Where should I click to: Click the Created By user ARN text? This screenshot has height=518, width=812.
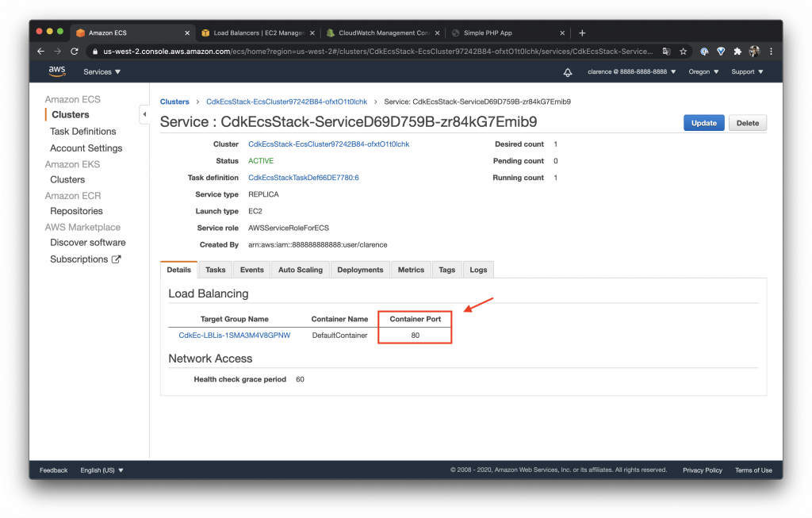click(317, 244)
